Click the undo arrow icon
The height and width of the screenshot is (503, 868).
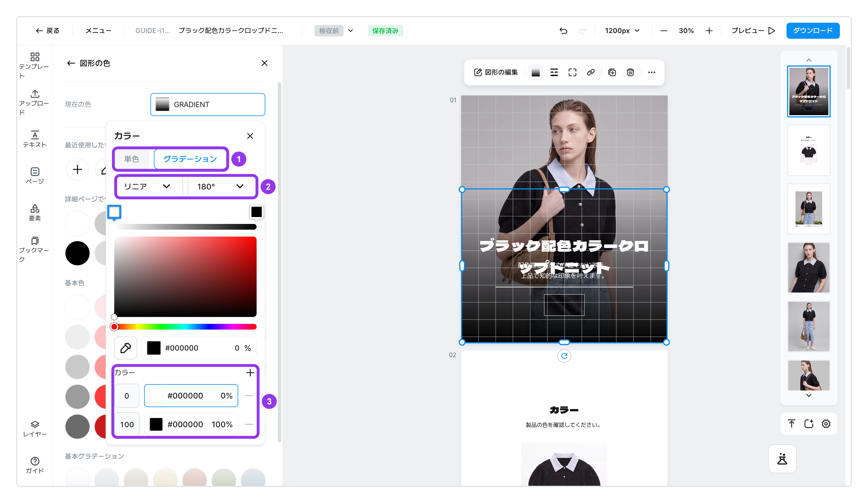563,31
